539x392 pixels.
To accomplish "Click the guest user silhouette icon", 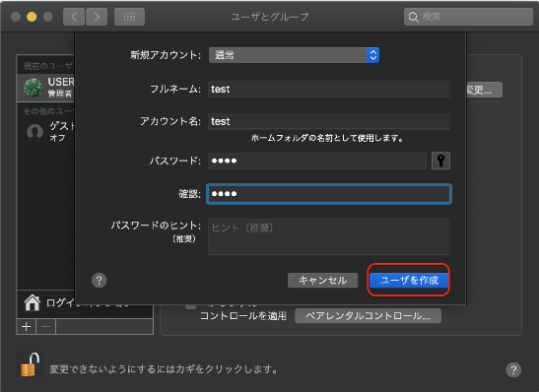I will 34,131.
